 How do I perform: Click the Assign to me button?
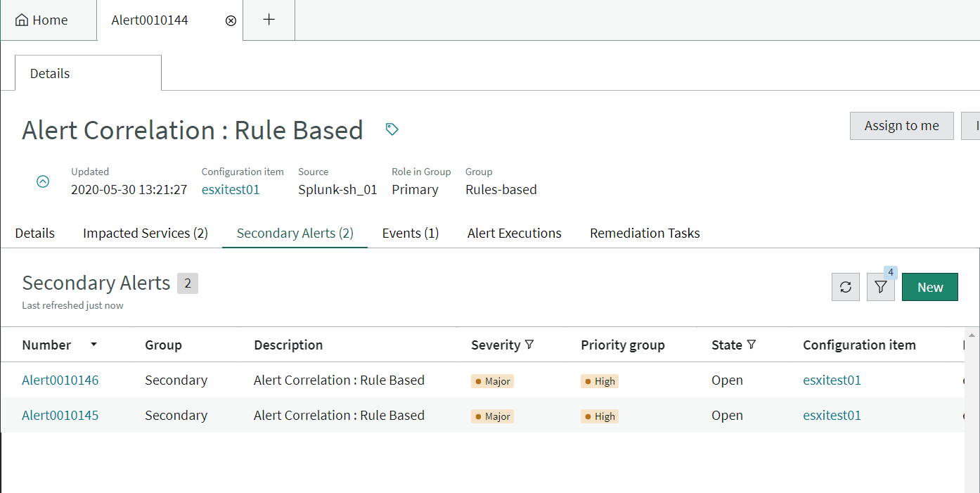[901, 125]
